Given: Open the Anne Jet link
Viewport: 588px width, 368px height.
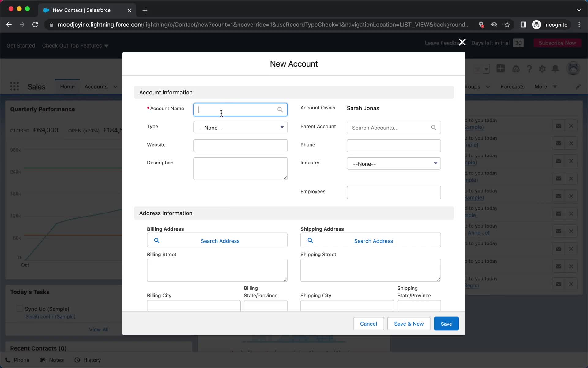Looking at the screenshot, I should [478, 233].
